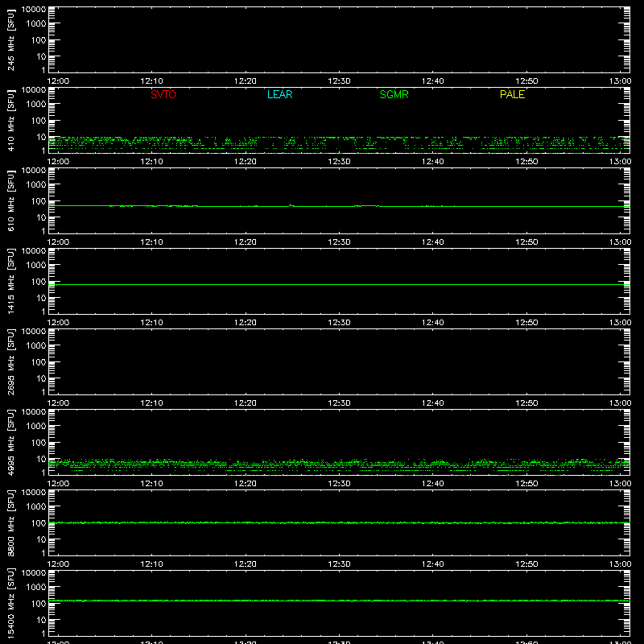Select the 410 MHz [SFU] axis title

(11, 121)
